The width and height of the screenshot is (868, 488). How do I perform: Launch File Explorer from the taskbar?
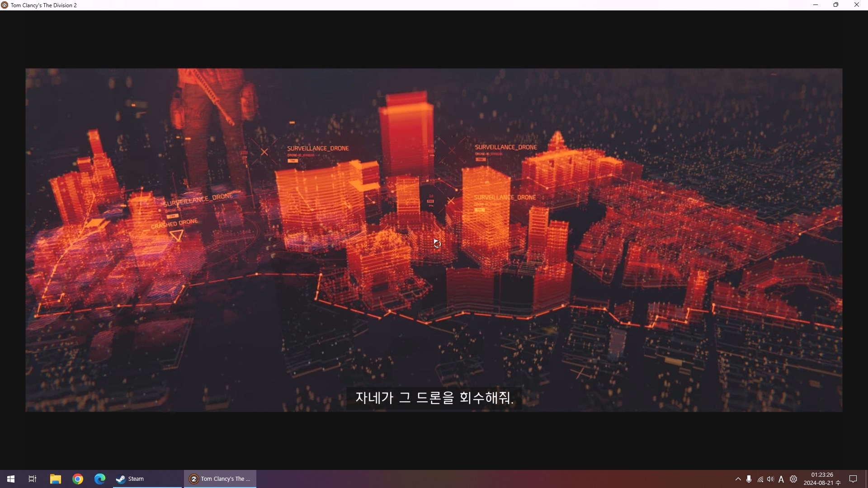coord(55,479)
